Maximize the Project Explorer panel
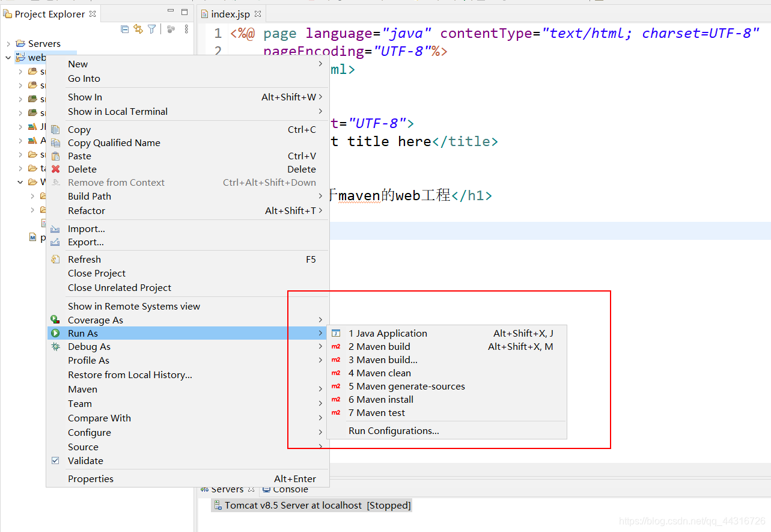771x532 pixels. point(185,12)
